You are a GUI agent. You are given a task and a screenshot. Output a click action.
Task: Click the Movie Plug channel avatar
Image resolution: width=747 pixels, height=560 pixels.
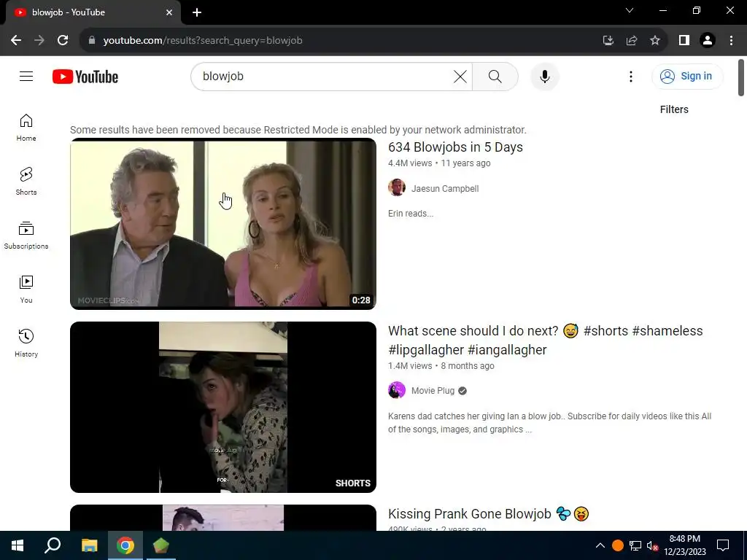397,390
